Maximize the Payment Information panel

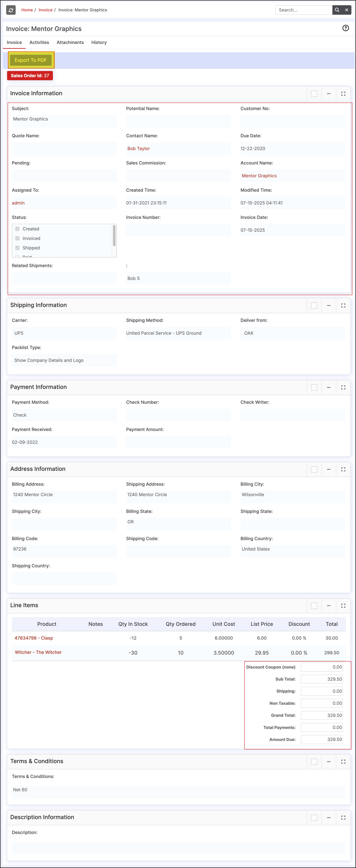(x=343, y=387)
